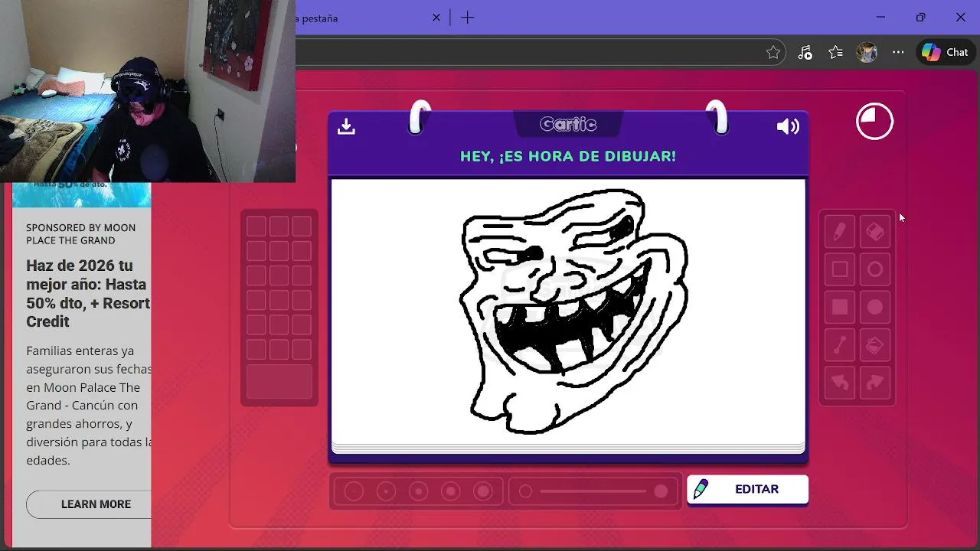Open browser settings and more menu
980x551 pixels.
pyautogui.click(x=898, y=52)
